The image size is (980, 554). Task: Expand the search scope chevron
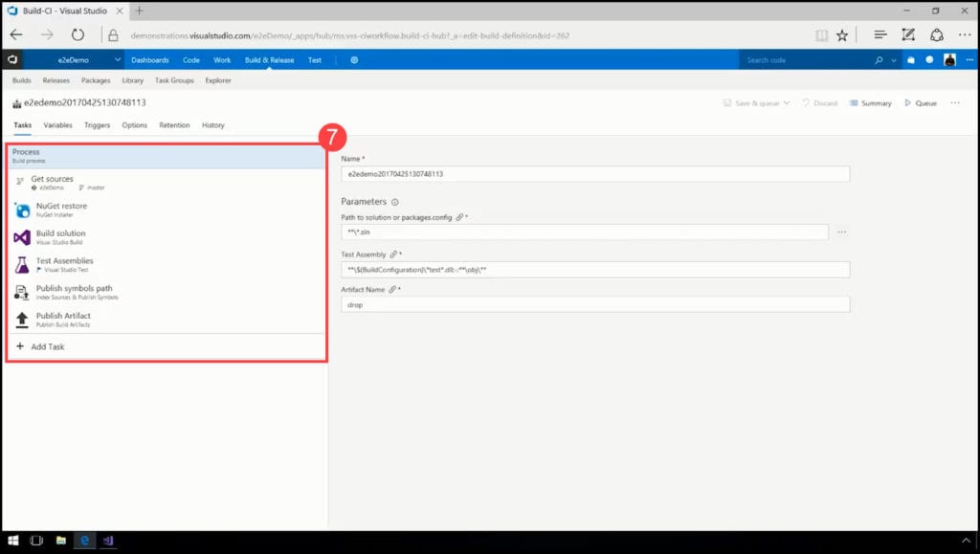pyautogui.click(x=894, y=60)
